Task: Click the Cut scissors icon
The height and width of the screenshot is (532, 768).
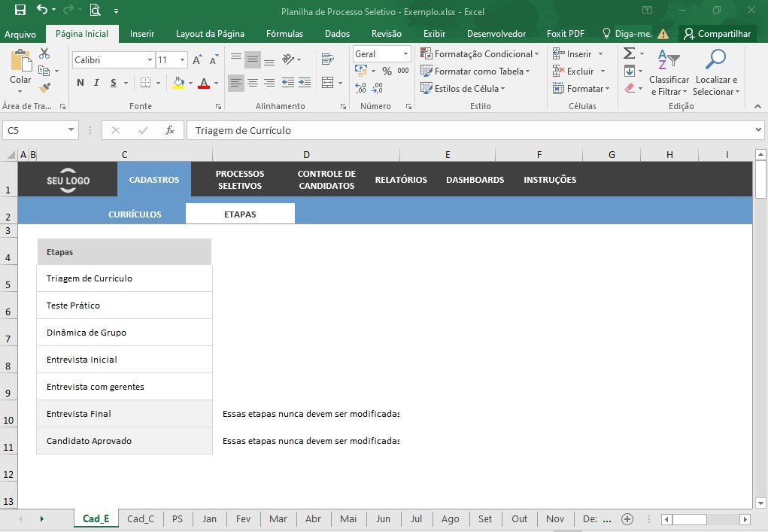Action: 44,53
